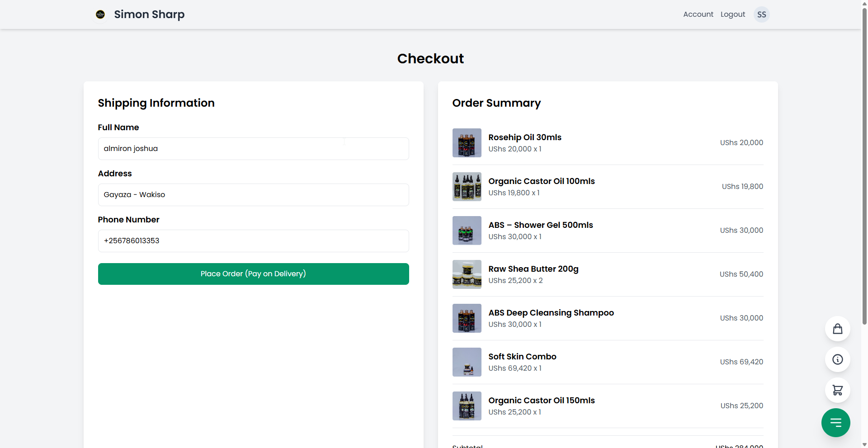This screenshot has width=868, height=448.
Task: Click Logout in the header
Action: point(732,14)
